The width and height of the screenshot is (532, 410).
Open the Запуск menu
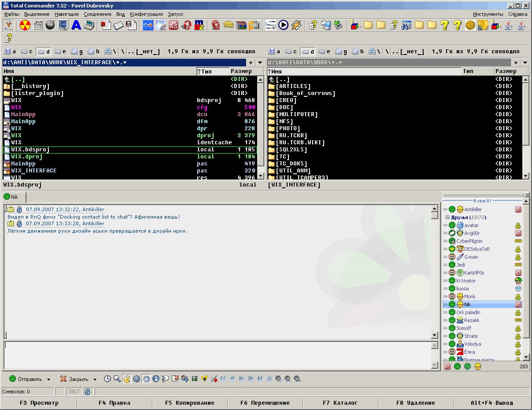pyautogui.click(x=175, y=14)
